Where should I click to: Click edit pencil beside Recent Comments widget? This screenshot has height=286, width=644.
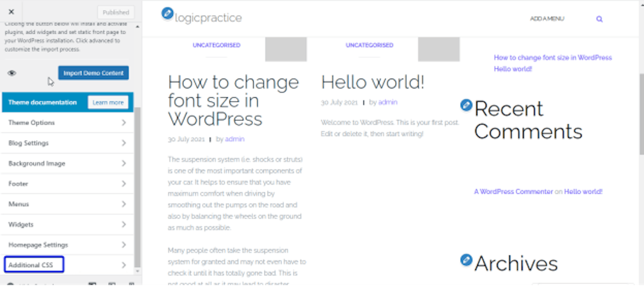466,105
